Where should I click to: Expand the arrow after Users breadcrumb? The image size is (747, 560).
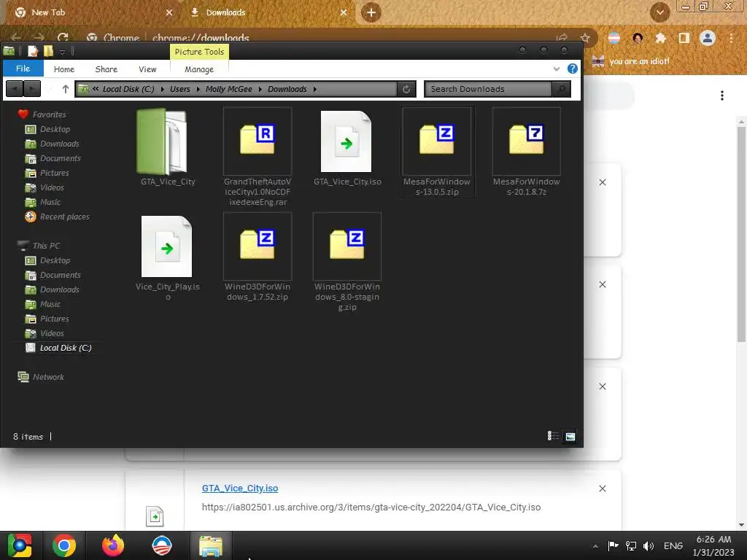coord(198,89)
